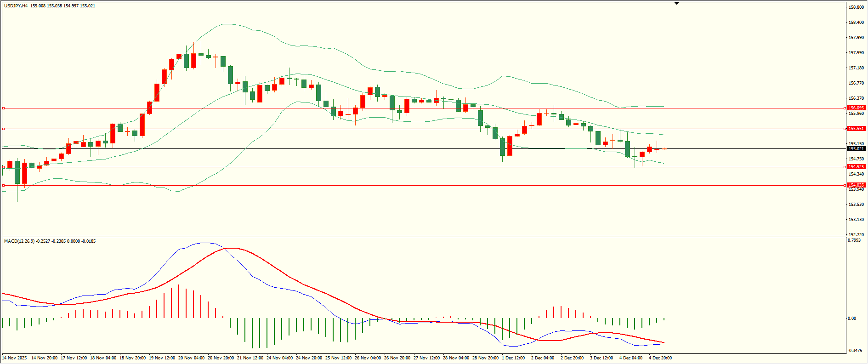Image resolution: width=868 pixels, height=364 pixels.
Task: Click left handle of red 155.551 line
Action: tap(4, 129)
